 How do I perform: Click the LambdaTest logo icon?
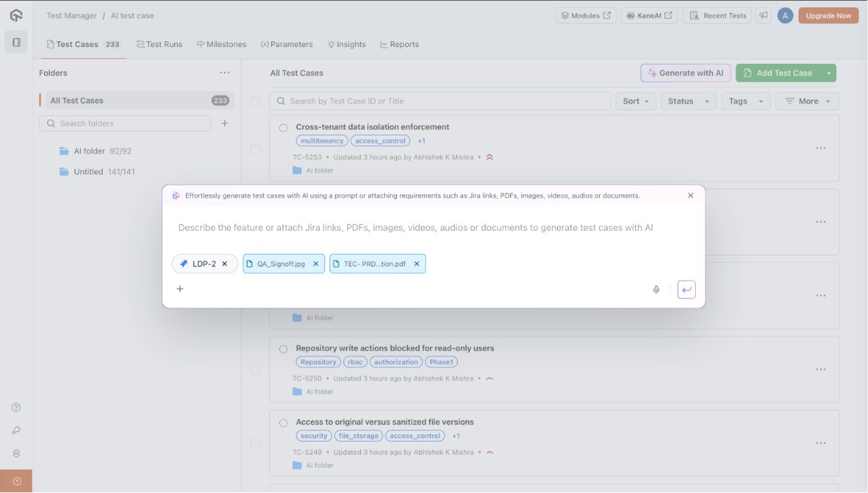click(16, 15)
